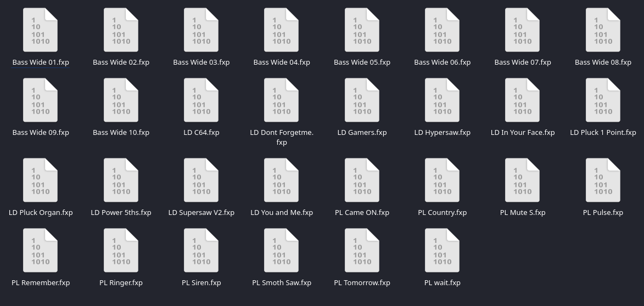Click the 'PL Mute S.fxp' filename label
644x306 pixels.
(523, 212)
